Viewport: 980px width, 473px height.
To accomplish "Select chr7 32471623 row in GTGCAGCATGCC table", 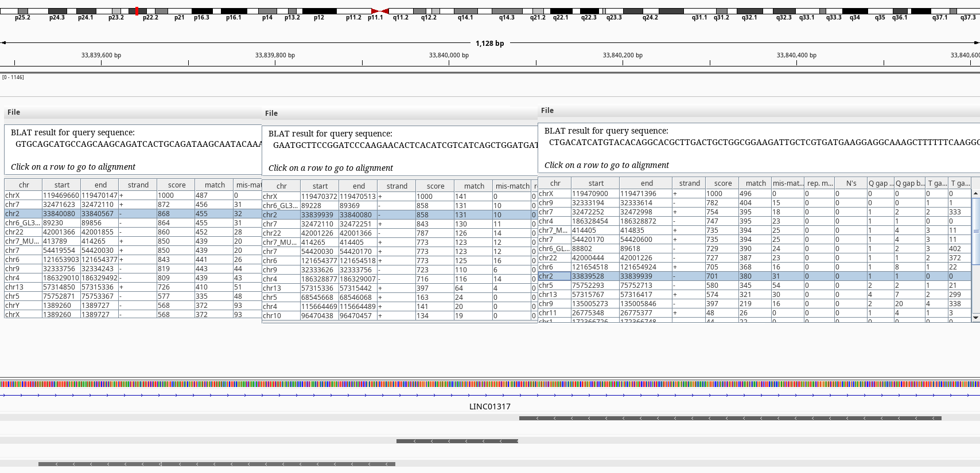I will (x=133, y=204).
